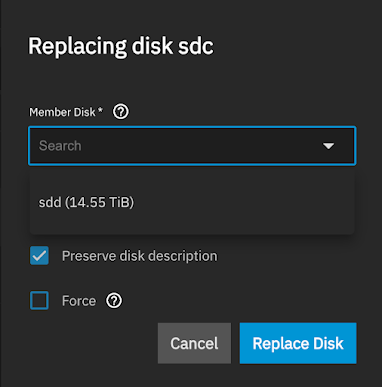
Task: Toggle Force via its text label
Action: 79,301
